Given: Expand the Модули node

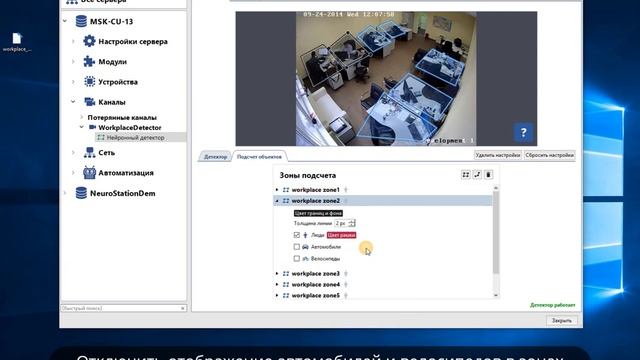Looking at the screenshot, I should (73, 62).
